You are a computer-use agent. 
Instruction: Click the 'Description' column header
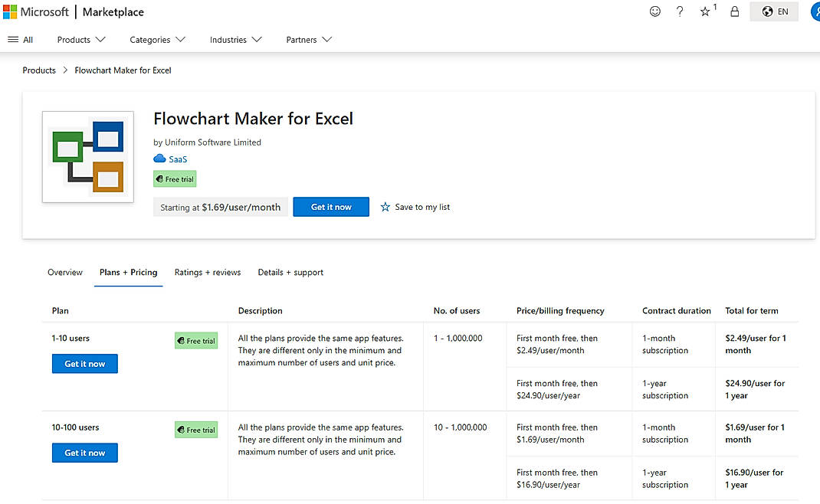pos(260,310)
